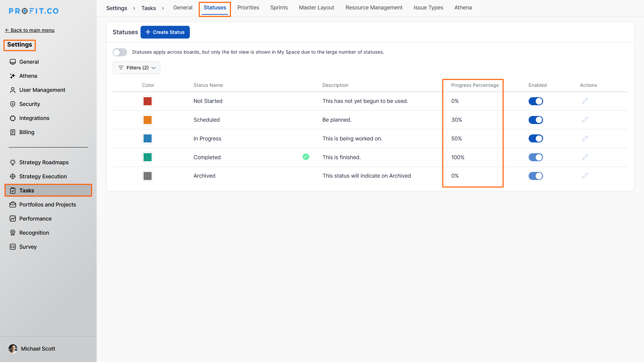Click the Strategy Roadmaps lightbulb icon
Viewport: 644px width, 362px height.
tap(13, 163)
